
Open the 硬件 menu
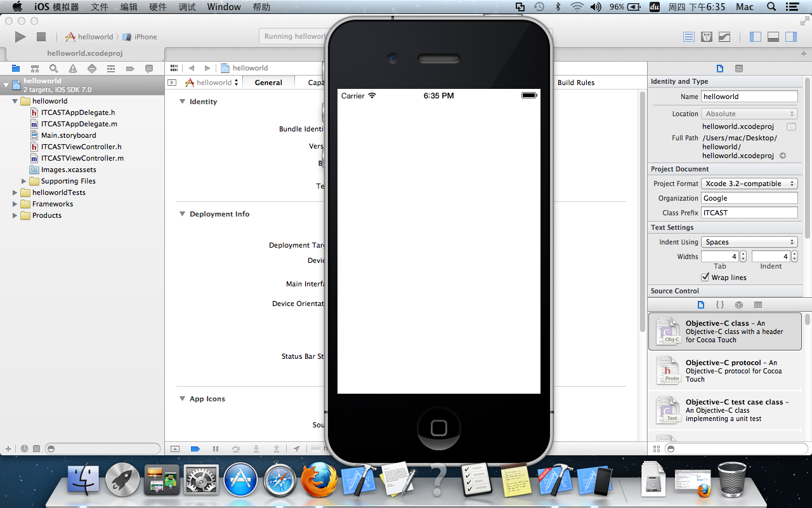pos(158,7)
